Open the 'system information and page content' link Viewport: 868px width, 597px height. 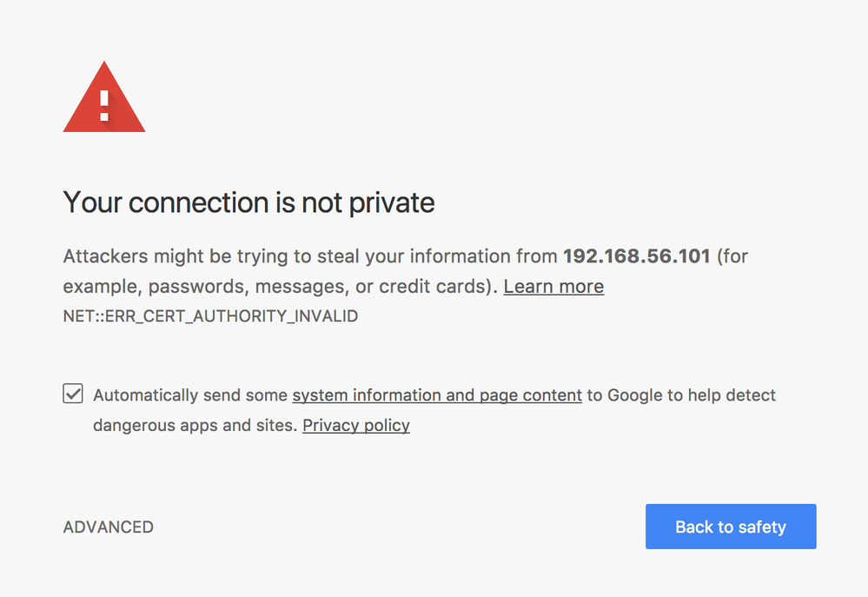(x=437, y=395)
